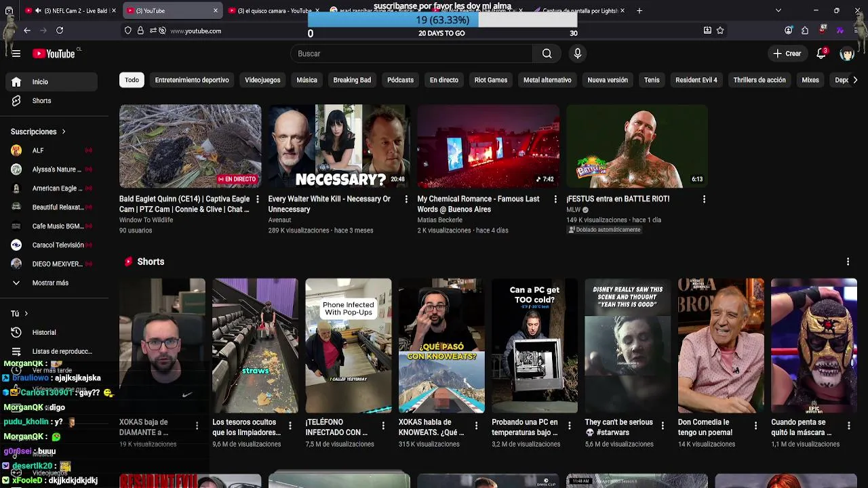Select the Videojuegos filter chip
The height and width of the screenshot is (488, 868).
262,80
